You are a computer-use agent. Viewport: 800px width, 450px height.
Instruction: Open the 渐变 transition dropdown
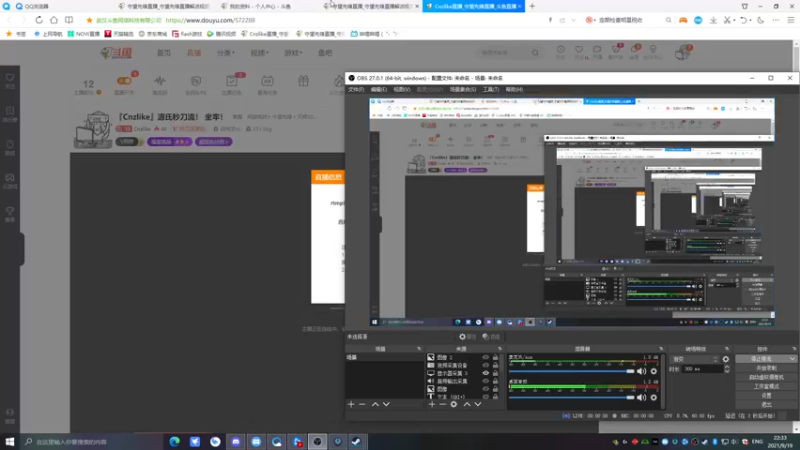695,359
